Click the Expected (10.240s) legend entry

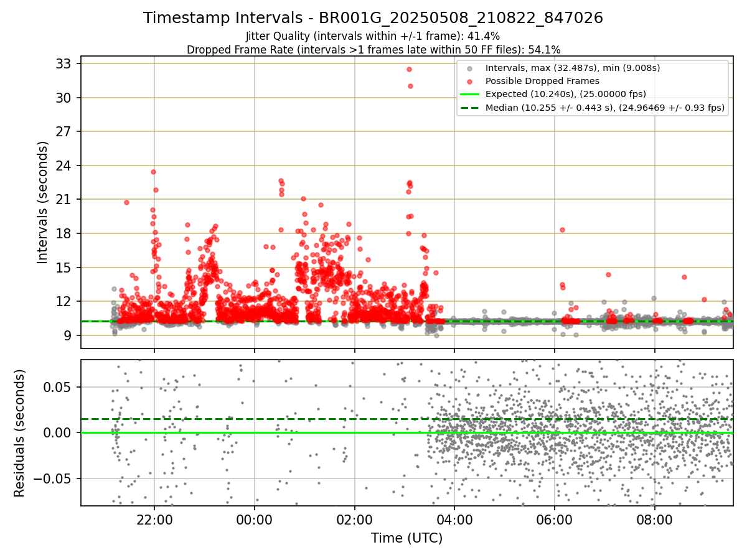click(x=565, y=94)
